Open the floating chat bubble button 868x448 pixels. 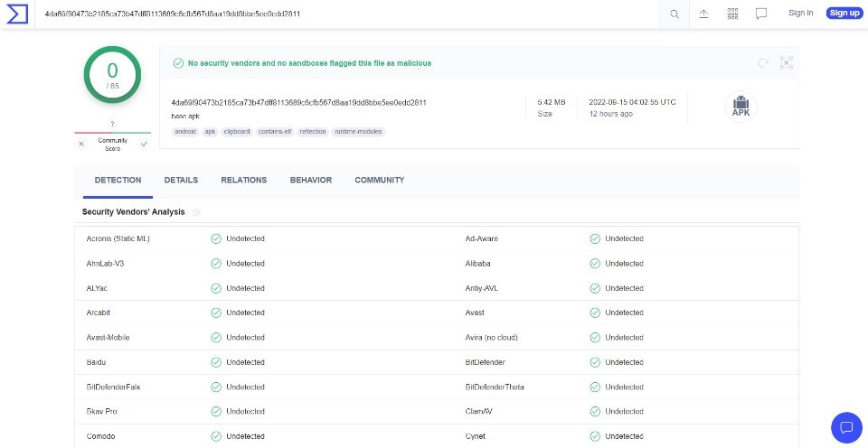(x=846, y=427)
